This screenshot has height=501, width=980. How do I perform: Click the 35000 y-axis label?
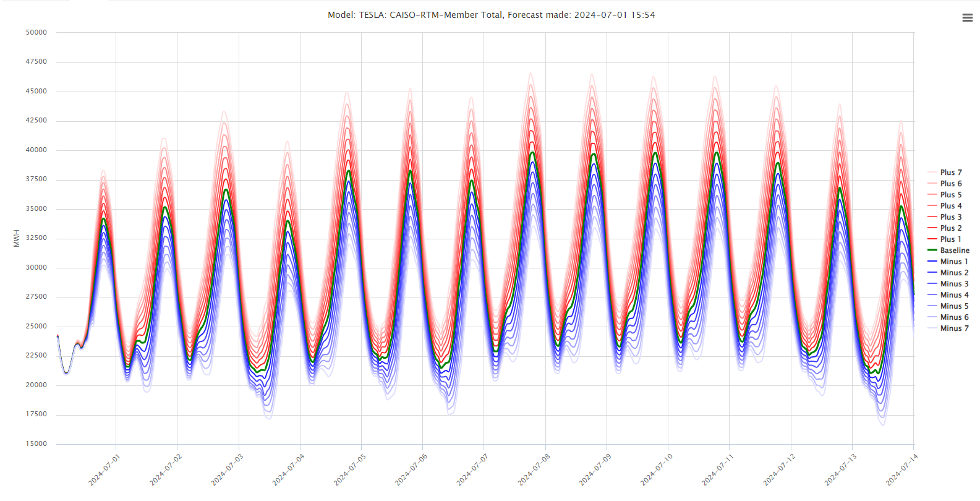tap(36, 208)
